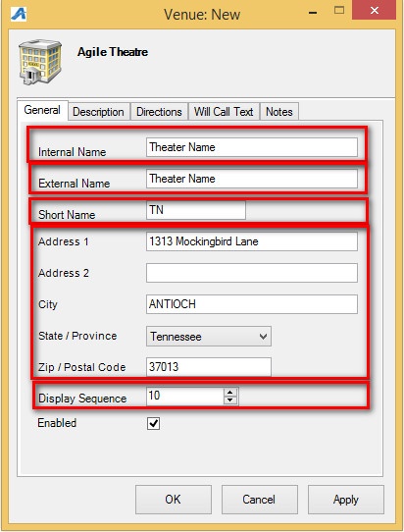Image resolution: width=404 pixels, height=532 pixels.
Task: Focus the Internal Name field
Action: 252,147
